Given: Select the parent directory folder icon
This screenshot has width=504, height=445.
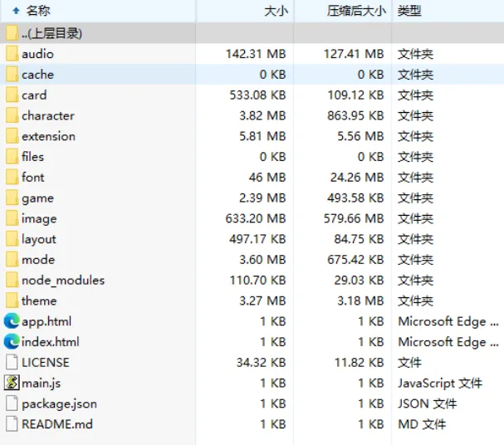Looking at the screenshot, I should point(12,33).
